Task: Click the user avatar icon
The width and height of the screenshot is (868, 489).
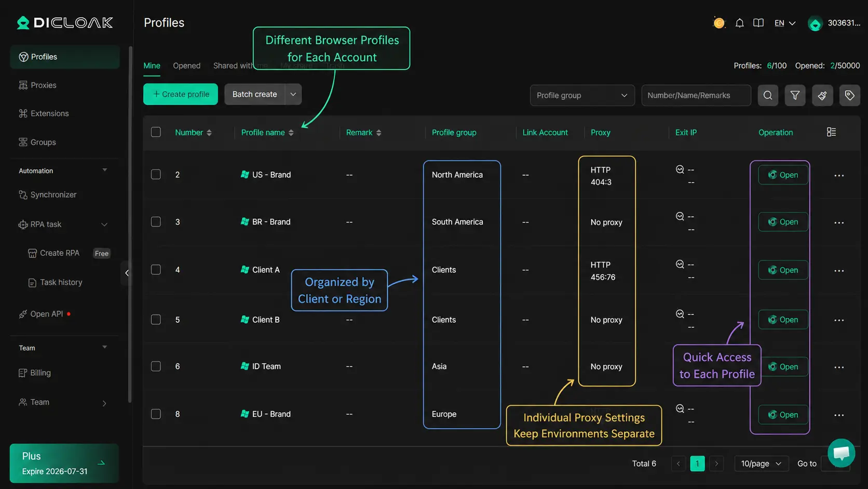Action: tap(815, 23)
